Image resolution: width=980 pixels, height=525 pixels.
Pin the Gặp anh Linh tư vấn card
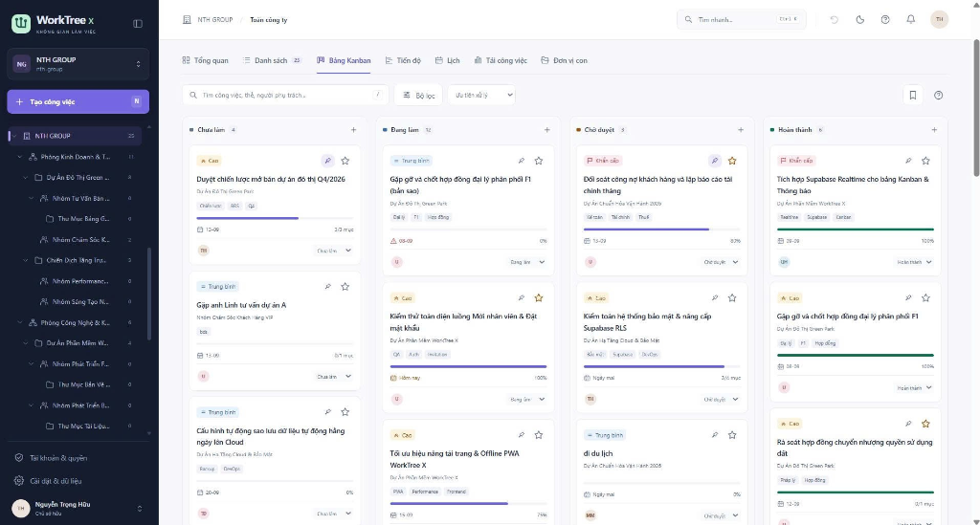[x=327, y=287]
